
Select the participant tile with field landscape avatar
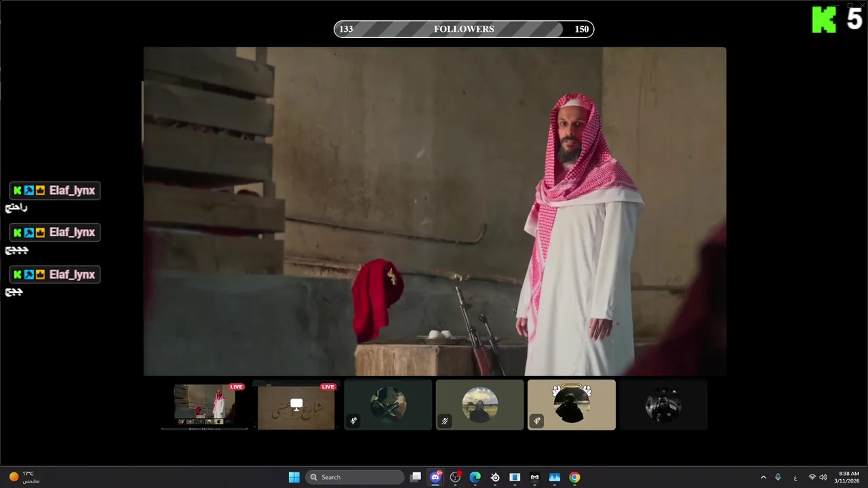pos(479,405)
